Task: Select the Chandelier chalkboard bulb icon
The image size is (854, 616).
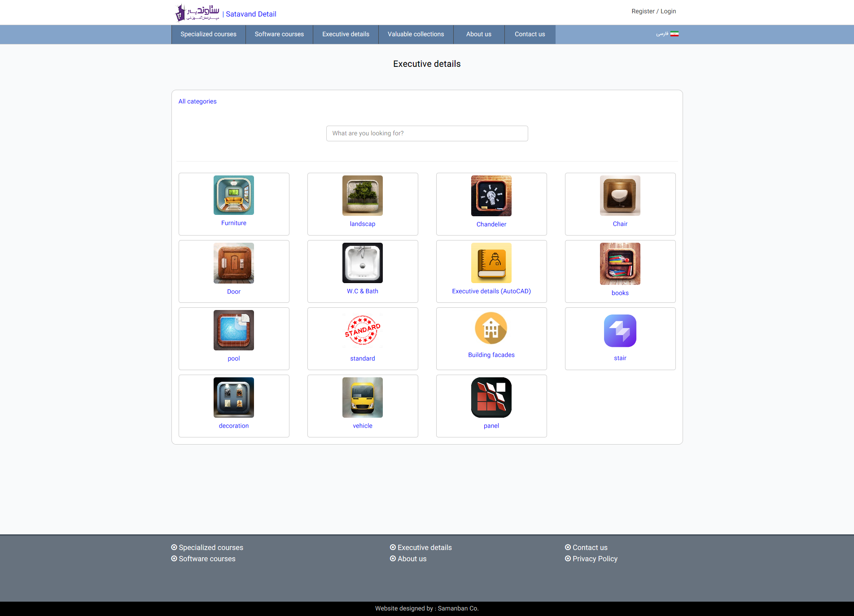Action: [491, 196]
